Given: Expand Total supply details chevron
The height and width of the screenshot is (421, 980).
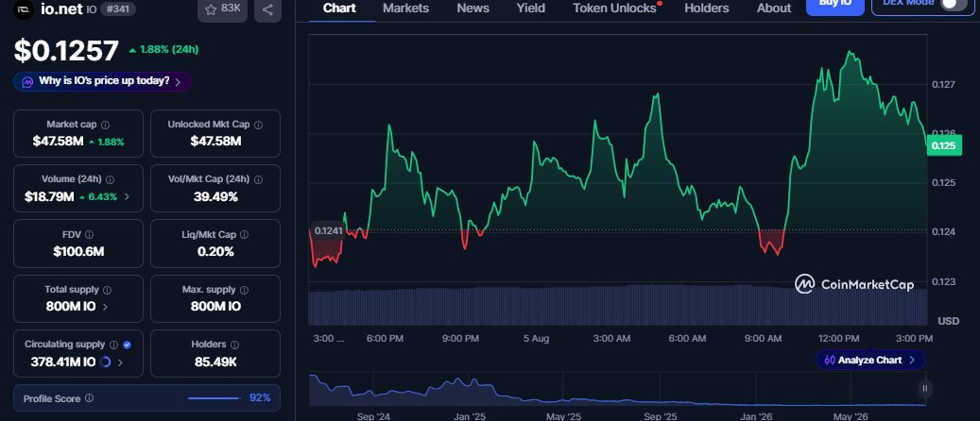Looking at the screenshot, I should coord(104,307).
